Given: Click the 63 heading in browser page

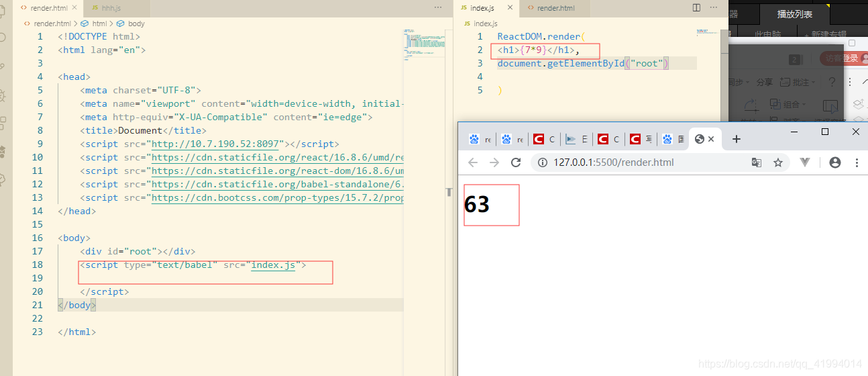Looking at the screenshot, I should pyautogui.click(x=477, y=204).
